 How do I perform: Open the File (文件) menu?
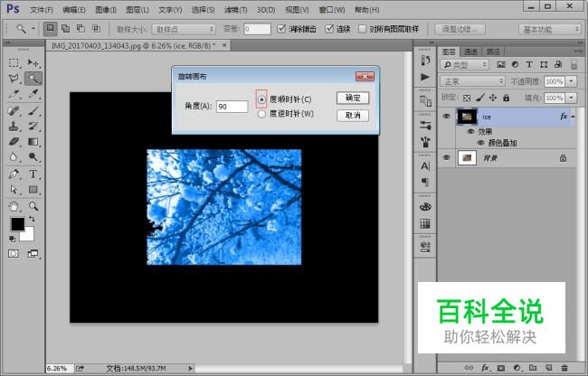tap(42, 10)
